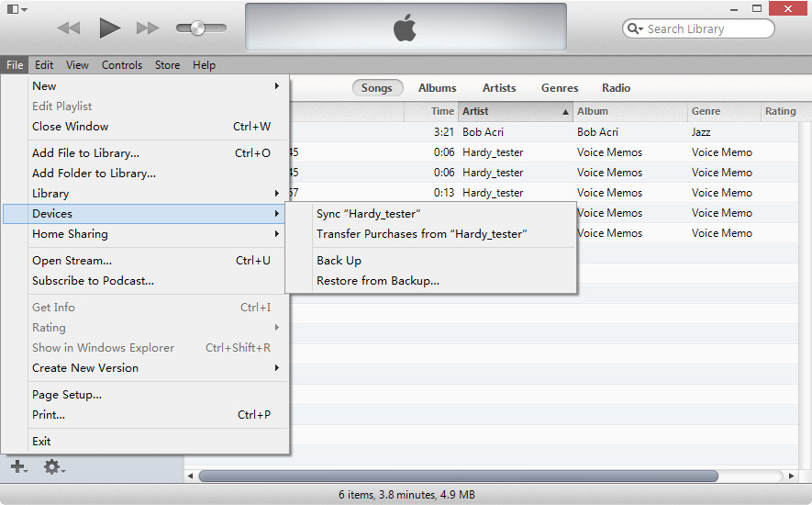Select Page Setup menu item
812x505 pixels.
coord(145,395)
